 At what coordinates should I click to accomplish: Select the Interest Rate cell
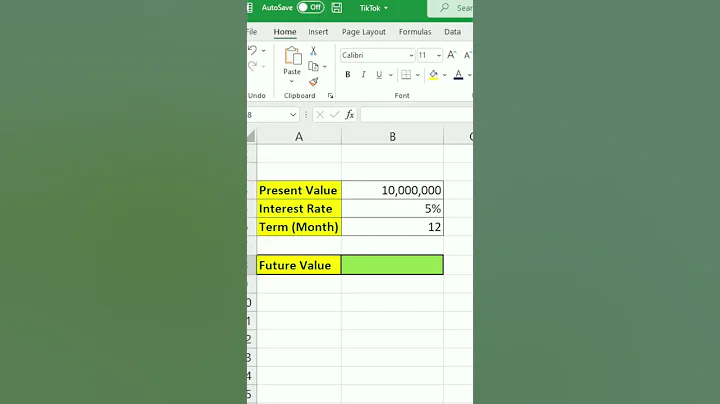coord(299,208)
